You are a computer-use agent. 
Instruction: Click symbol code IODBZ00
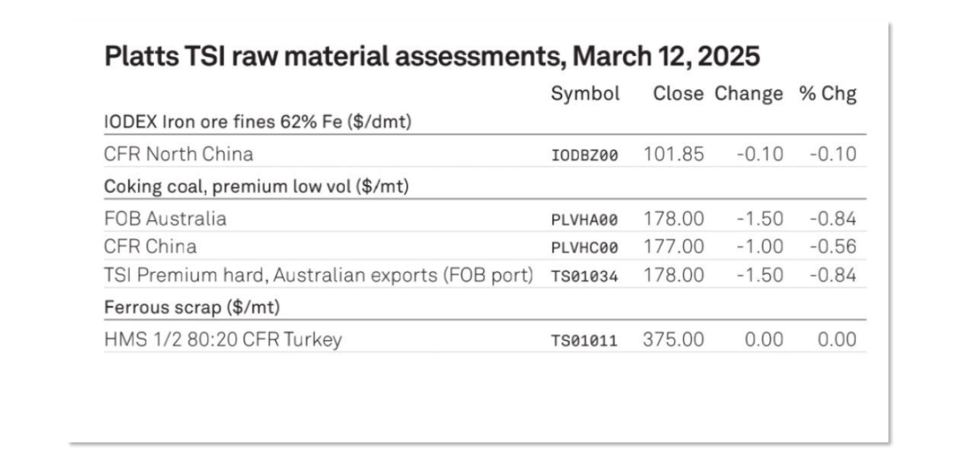585,155
